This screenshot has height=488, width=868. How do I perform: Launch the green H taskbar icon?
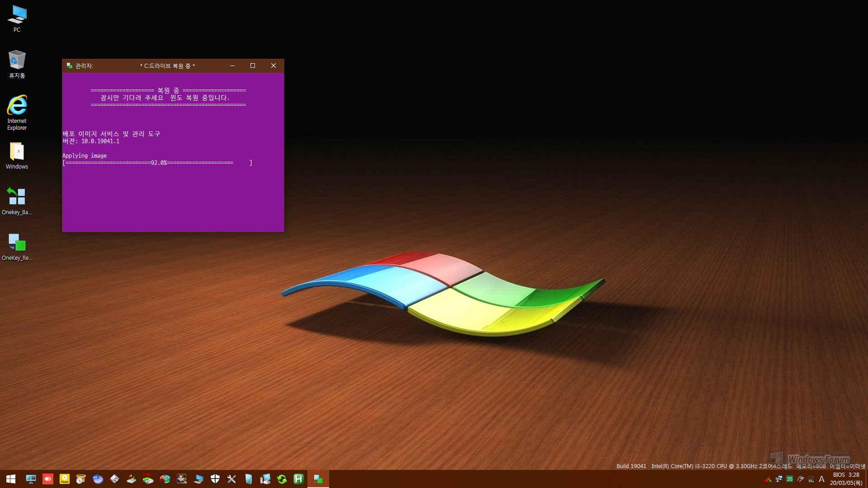pyautogui.click(x=299, y=479)
